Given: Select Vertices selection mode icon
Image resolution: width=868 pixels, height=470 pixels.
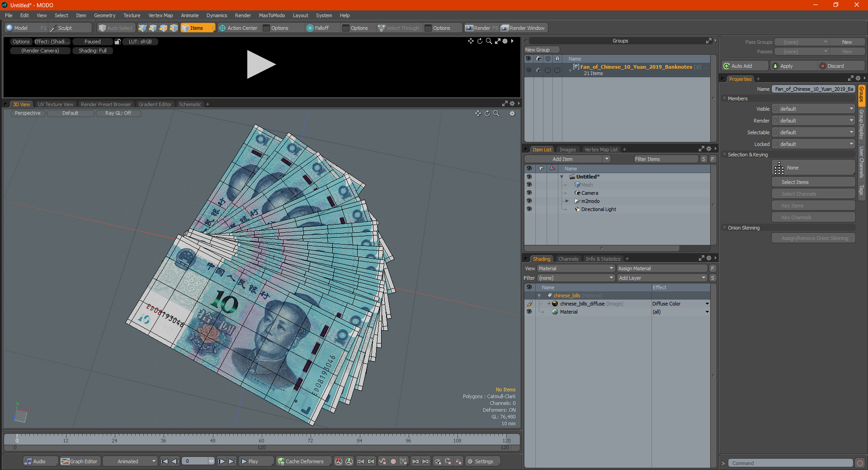Looking at the screenshot, I should coord(142,28).
